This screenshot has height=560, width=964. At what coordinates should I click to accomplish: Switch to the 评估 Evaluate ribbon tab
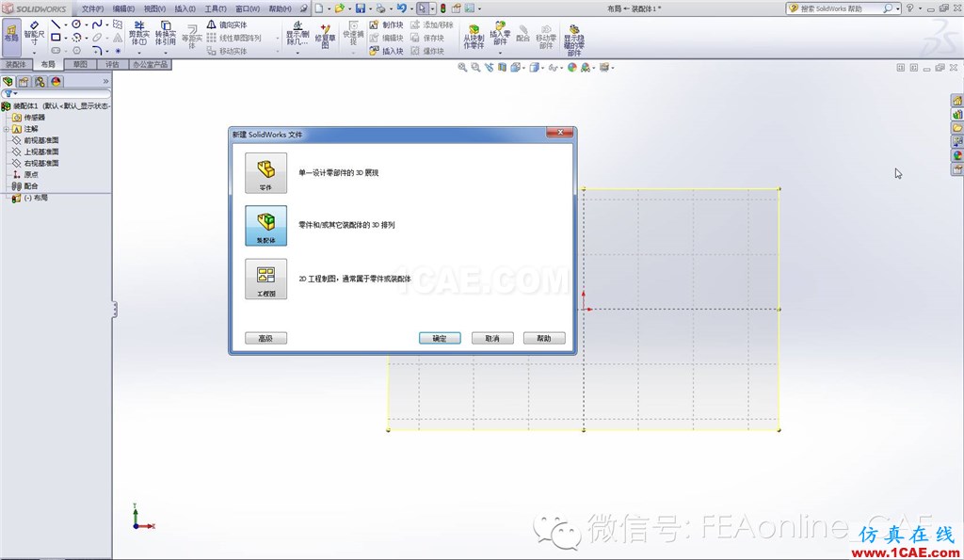point(113,65)
